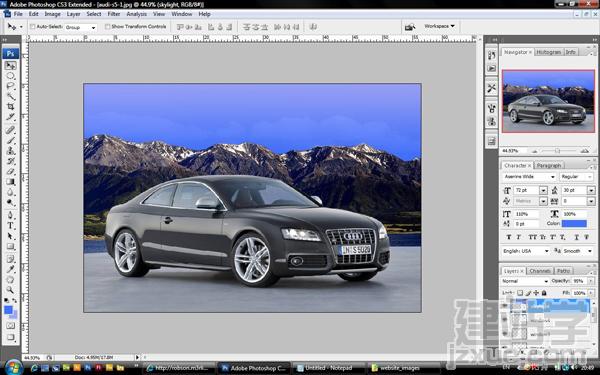Click zoom in button in Navigator
Screen dimensions: 600x375
(x=584, y=151)
